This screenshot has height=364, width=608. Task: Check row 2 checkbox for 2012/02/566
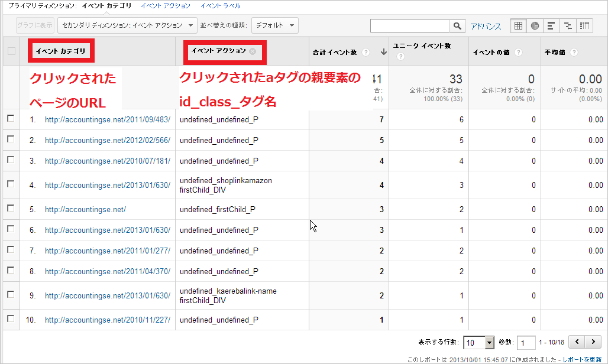(11, 139)
